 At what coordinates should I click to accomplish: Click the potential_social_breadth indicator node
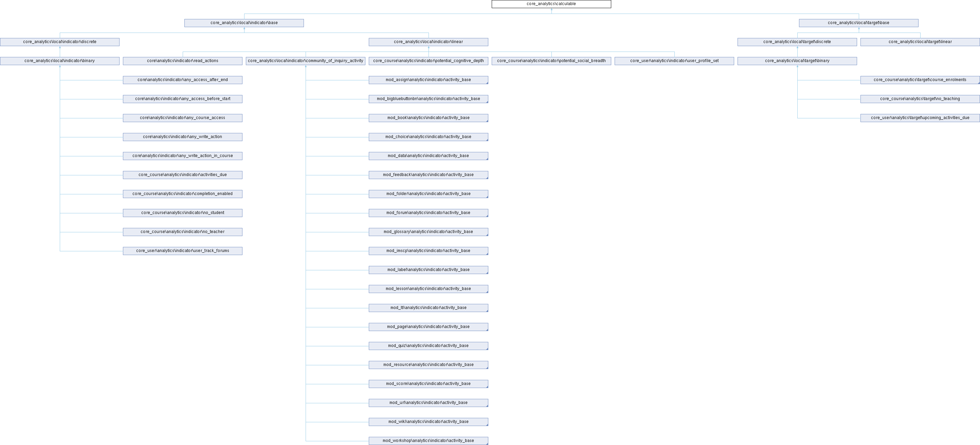pos(551,61)
